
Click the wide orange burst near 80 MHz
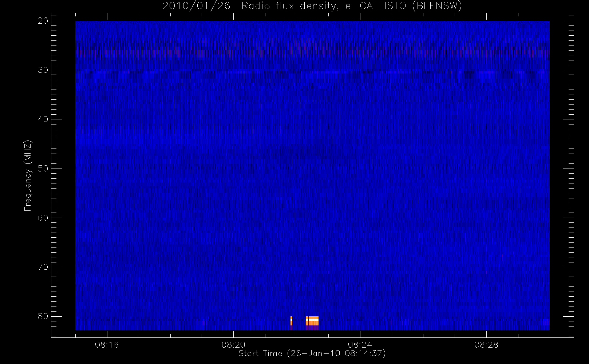click(312, 323)
